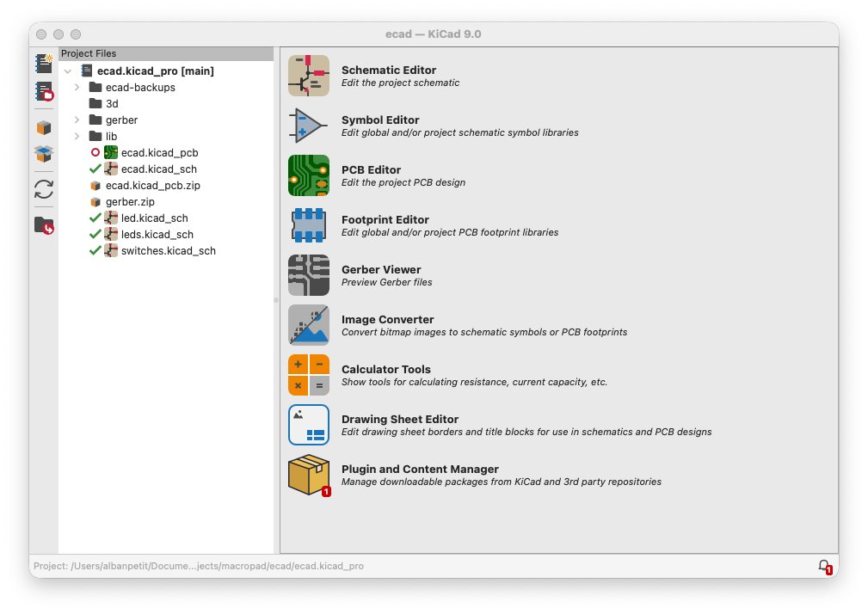Open the Drawing Sheet Editor icon
The image size is (868, 614).
(x=308, y=426)
